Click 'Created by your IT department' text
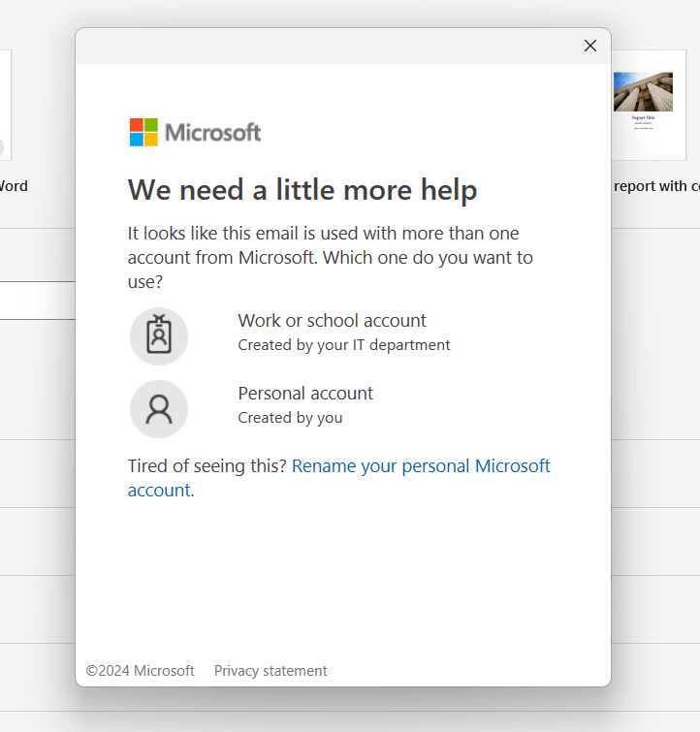This screenshot has width=700, height=732. click(x=343, y=345)
